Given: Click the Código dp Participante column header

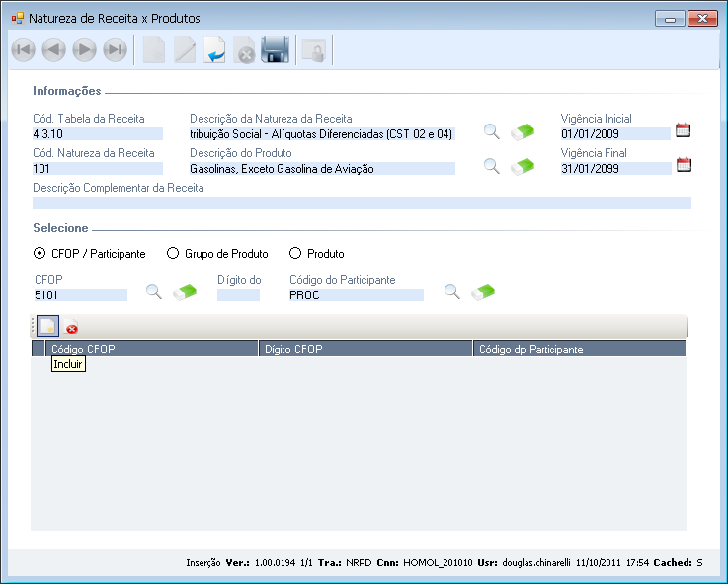Looking at the screenshot, I should point(580,349).
